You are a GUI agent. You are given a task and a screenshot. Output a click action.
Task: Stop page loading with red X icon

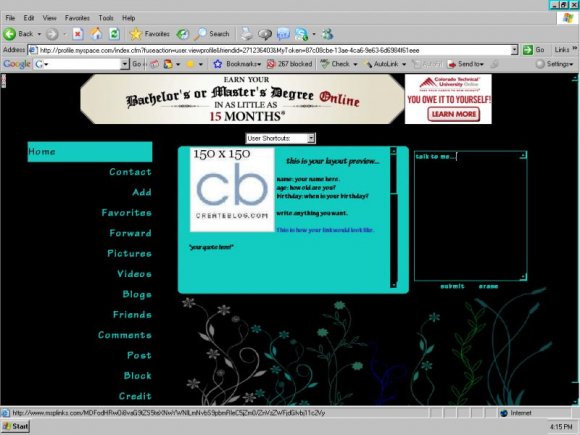pyautogui.click(x=78, y=34)
